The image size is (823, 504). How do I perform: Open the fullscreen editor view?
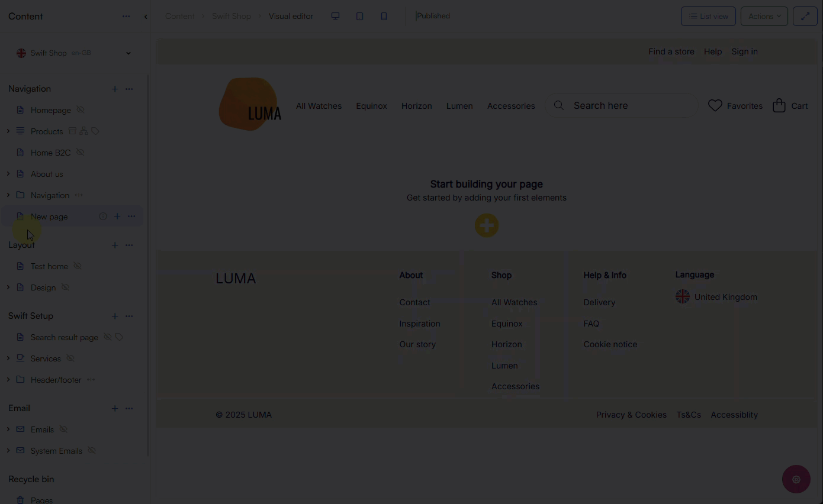pyautogui.click(x=805, y=16)
